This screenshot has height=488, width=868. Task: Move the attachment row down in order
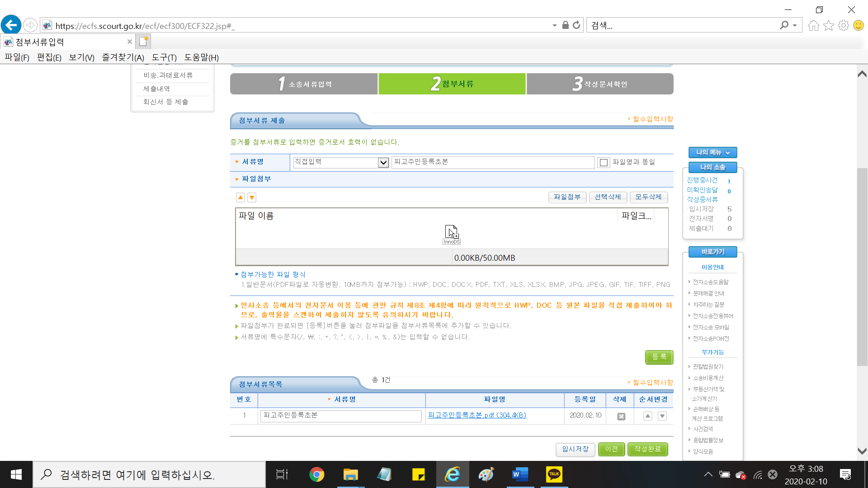pyautogui.click(x=662, y=416)
